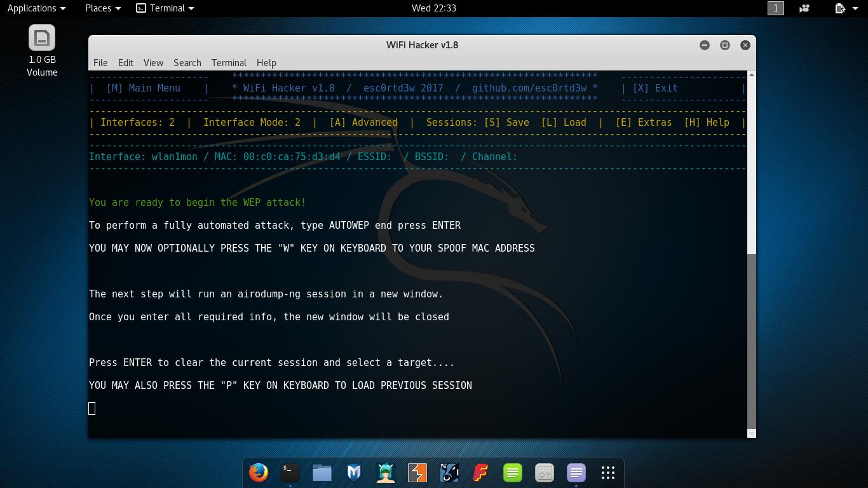Launch the Terminal dock icon
The image size is (868, 488).
coord(290,473)
